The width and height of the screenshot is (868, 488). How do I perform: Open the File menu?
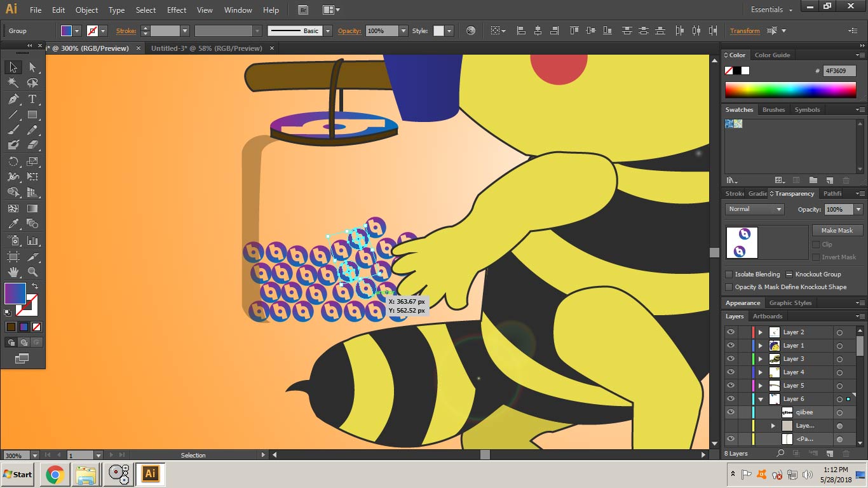click(x=36, y=10)
